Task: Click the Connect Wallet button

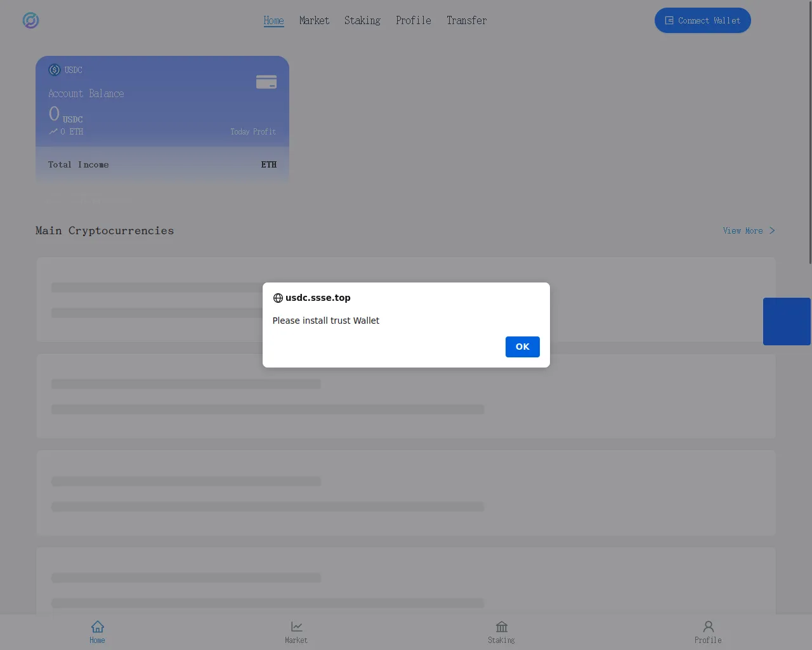Action: pyautogui.click(x=702, y=20)
